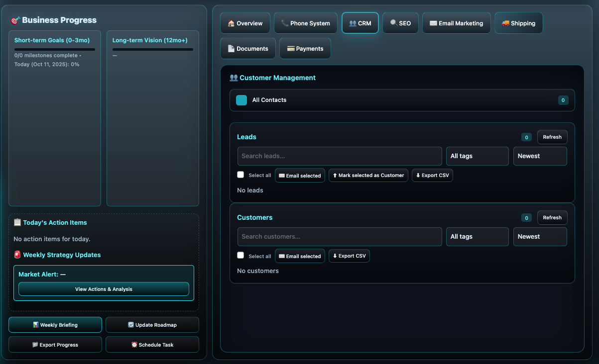This screenshot has width=599, height=364.
Task: Click the credit card icon on Payments tab
Action: click(291, 49)
